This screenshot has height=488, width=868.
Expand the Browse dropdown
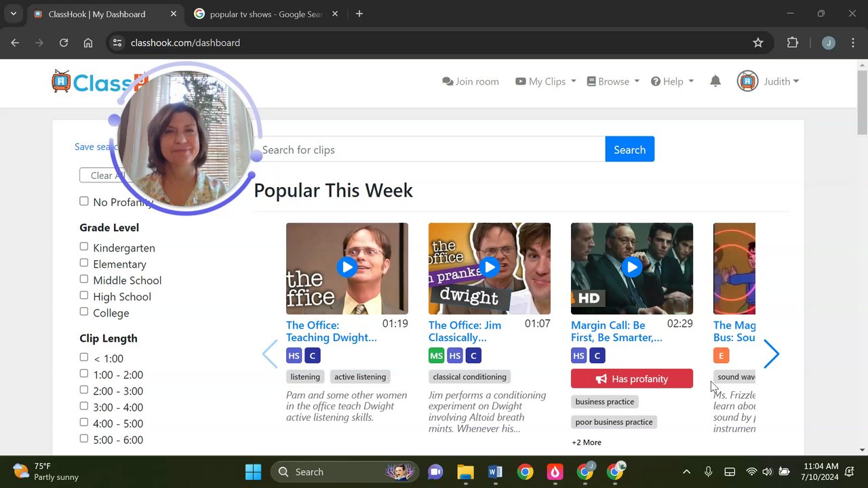pos(613,81)
